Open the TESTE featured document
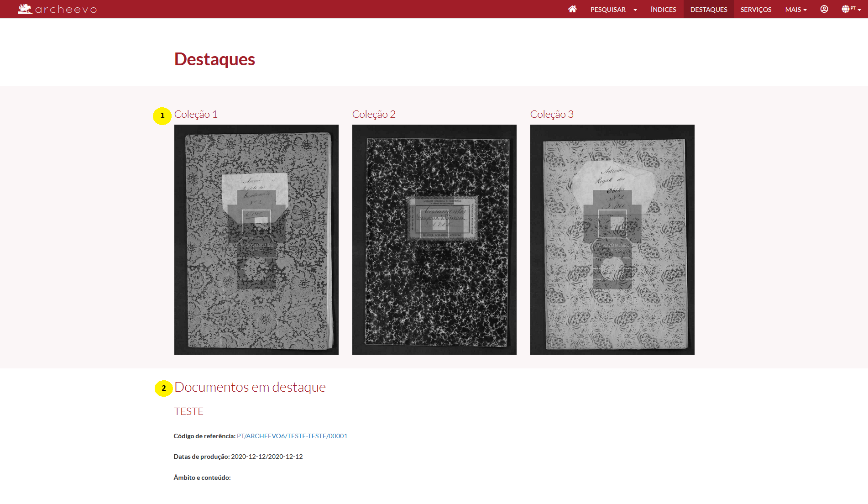This screenshot has width=868, height=504. (x=189, y=412)
